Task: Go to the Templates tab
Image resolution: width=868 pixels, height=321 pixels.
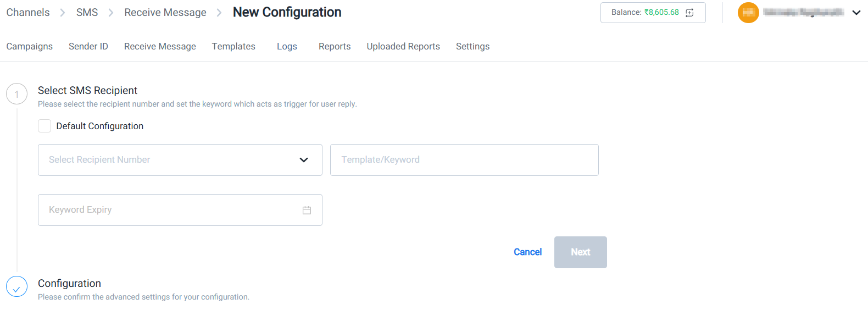Action: [233, 46]
